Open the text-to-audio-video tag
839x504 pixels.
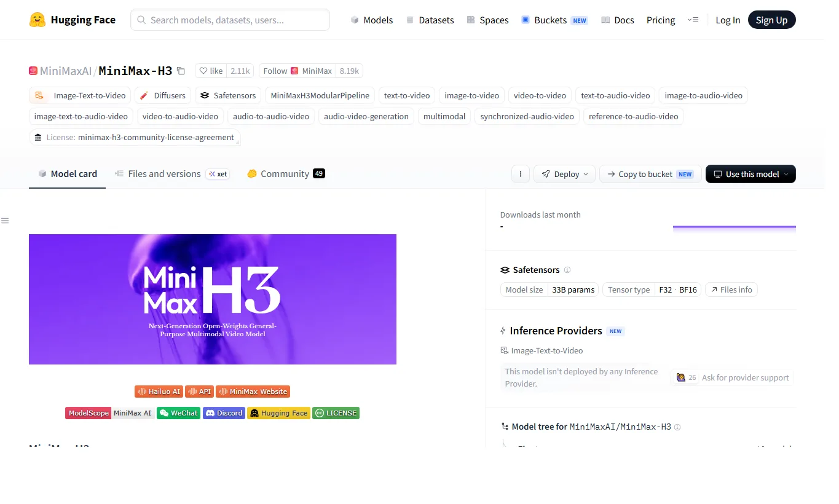coord(615,95)
